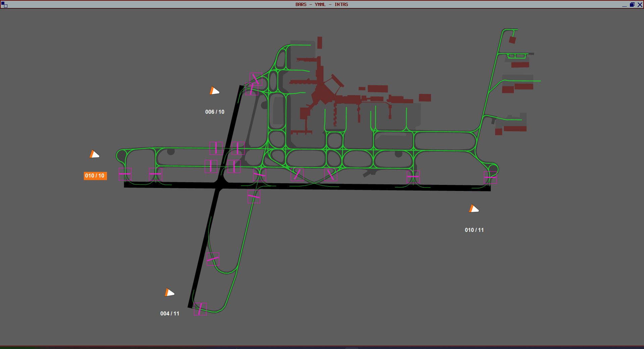
Task: Click the BARS – YMML – INTAS title text
Action: 322,4
